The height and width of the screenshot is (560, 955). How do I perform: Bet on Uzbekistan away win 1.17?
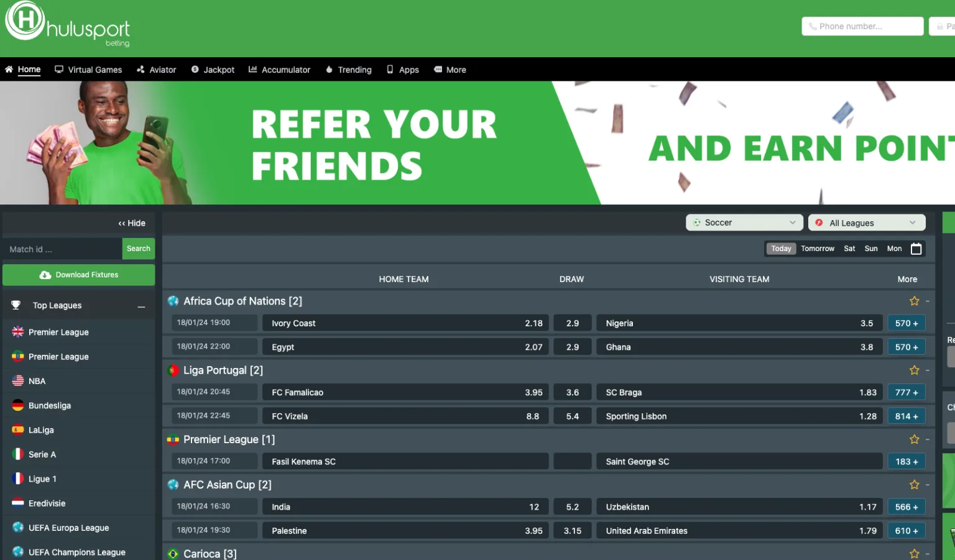click(739, 507)
